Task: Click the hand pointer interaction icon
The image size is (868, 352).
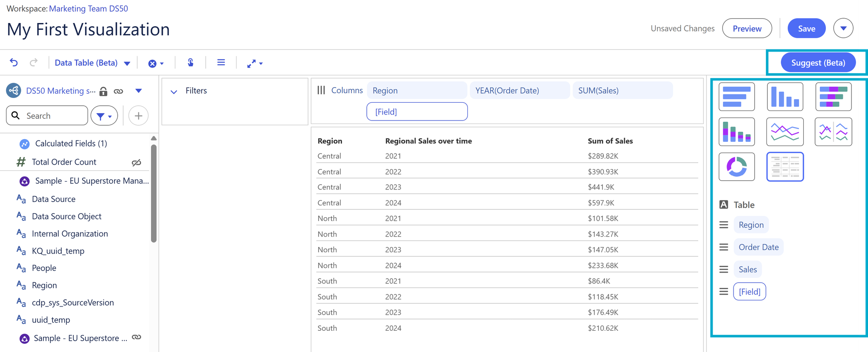Action: 191,63
